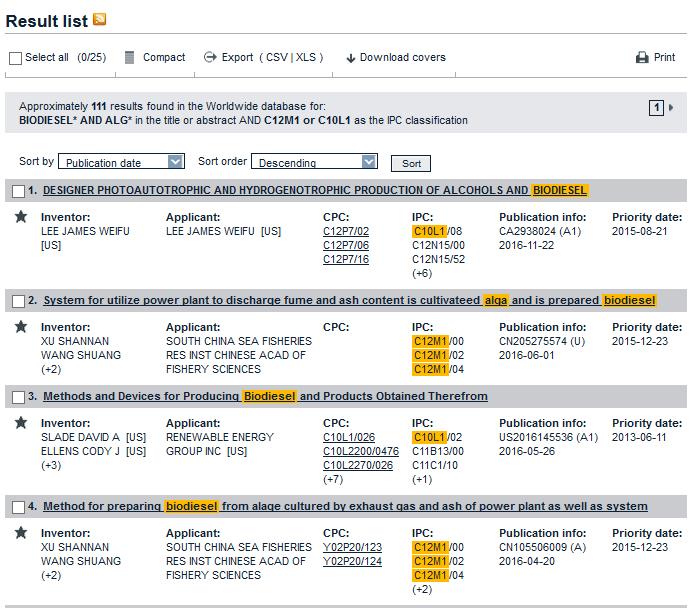Star result 2 CN205275574 entry
Image resolution: width=699 pixels, height=608 pixels.
click(21, 327)
